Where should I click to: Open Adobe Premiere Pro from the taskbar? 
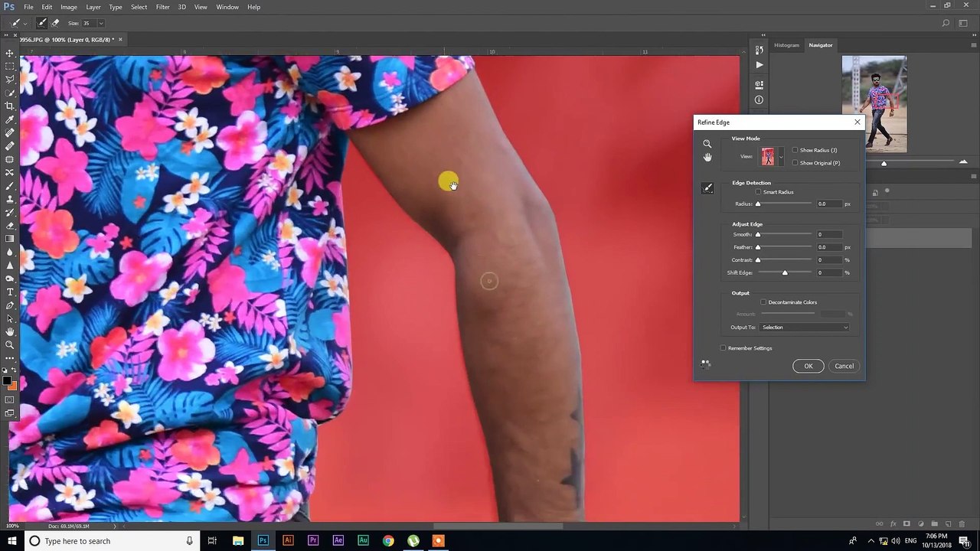coord(313,541)
